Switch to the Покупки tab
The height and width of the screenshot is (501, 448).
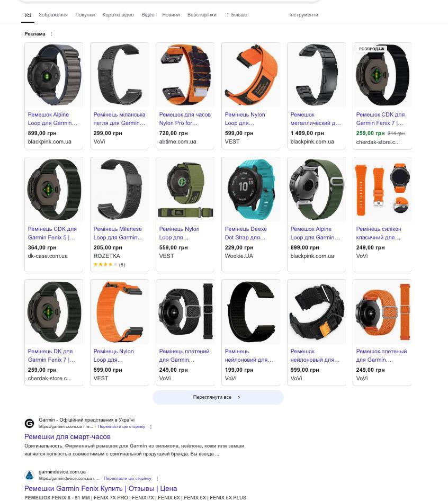[x=85, y=15]
